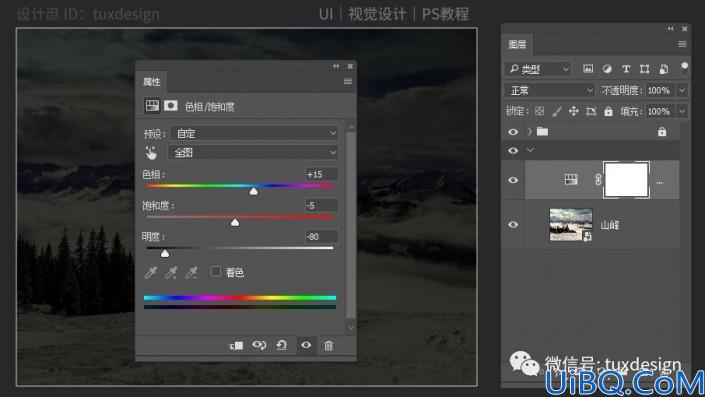Filter layers by smart objects

pos(664,69)
